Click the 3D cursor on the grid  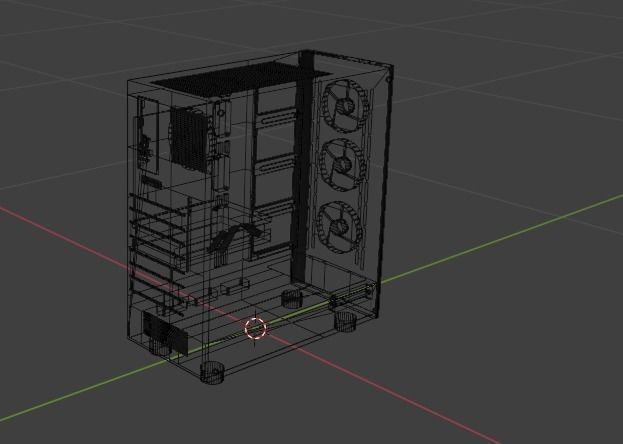coord(255,328)
